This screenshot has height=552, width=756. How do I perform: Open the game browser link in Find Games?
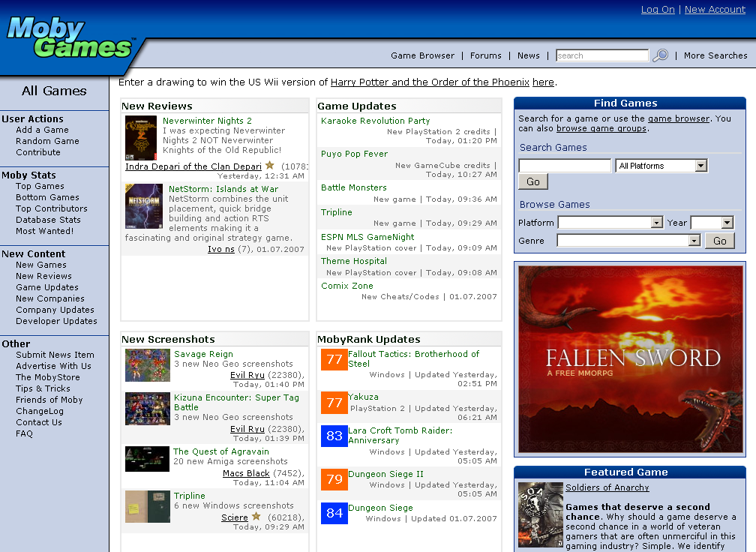click(x=679, y=118)
